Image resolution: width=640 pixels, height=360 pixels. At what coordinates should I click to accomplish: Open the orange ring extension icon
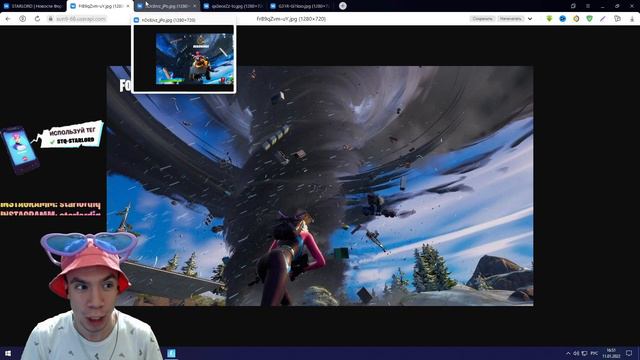(x=576, y=19)
